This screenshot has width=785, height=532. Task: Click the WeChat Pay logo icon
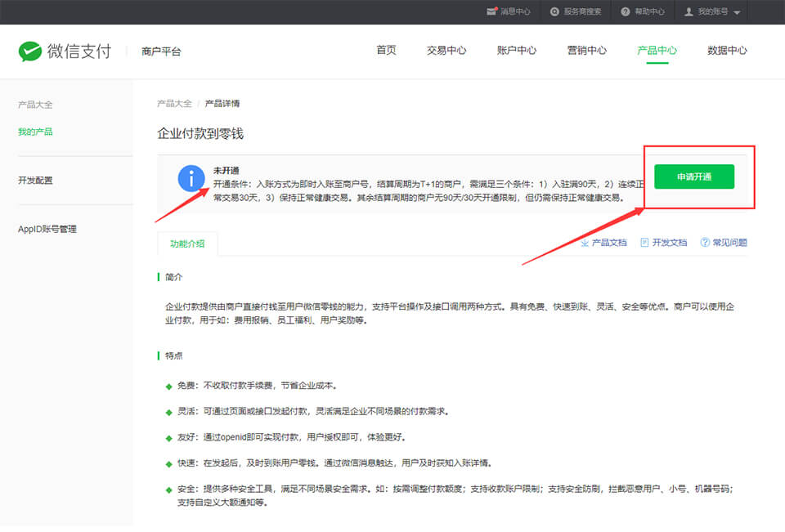(x=29, y=51)
